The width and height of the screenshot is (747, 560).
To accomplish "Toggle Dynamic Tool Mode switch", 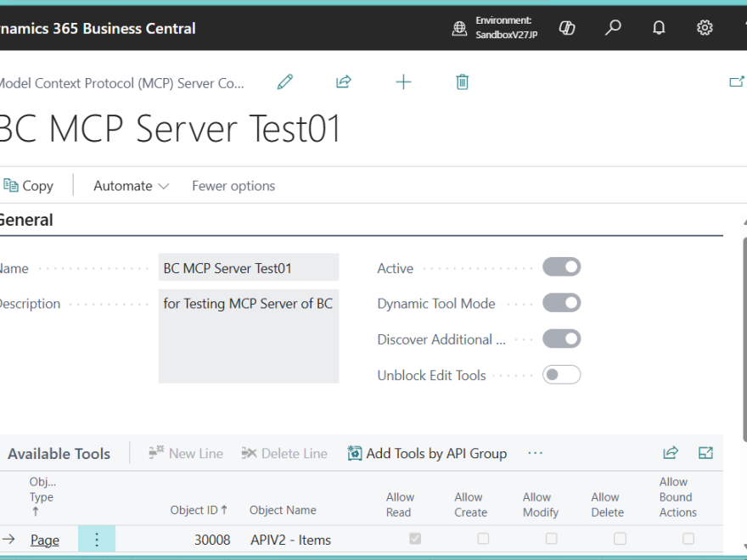I will 561,303.
